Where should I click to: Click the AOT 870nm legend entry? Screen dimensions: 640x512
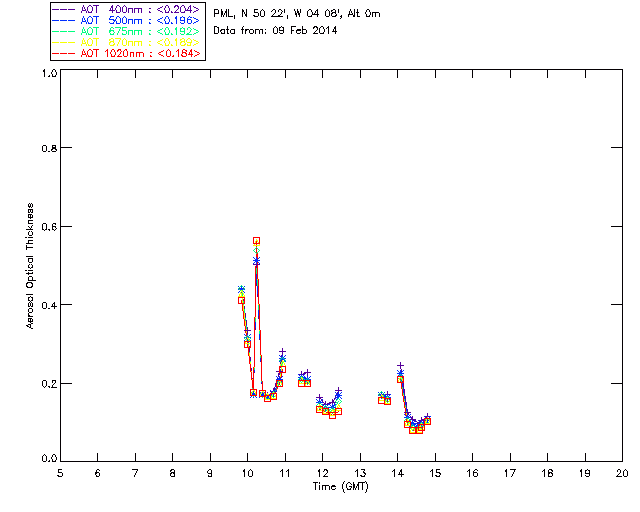pos(127,42)
